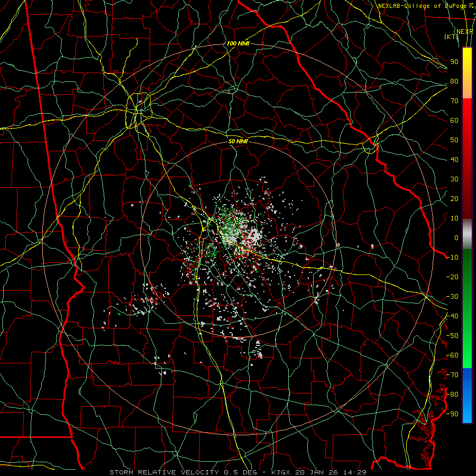
Task: Click the positive 70 legend value
Action: click(454, 101)
